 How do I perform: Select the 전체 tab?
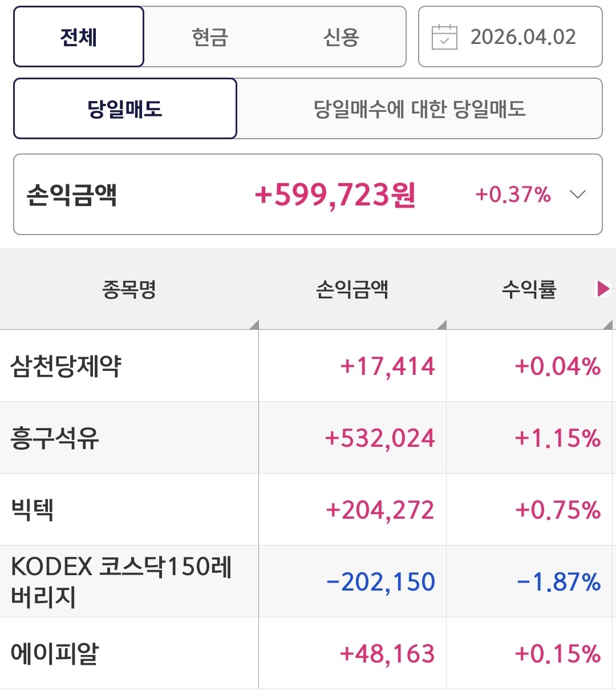coord(79,37)
